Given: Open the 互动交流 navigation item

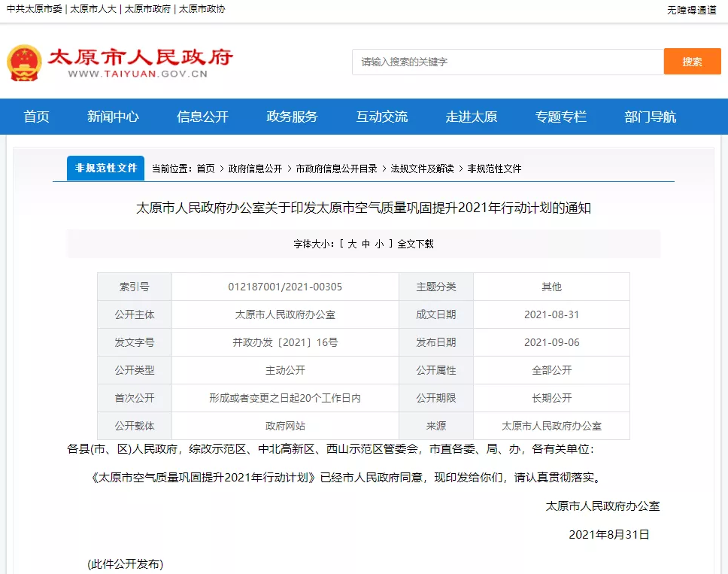Looking at the screenshot, I should click(x=381, y=117).
